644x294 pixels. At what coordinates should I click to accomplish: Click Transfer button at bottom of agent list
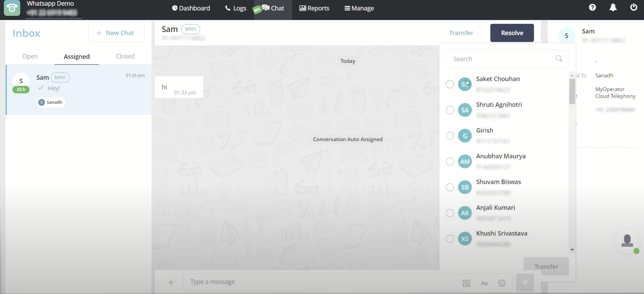point(546,266)
